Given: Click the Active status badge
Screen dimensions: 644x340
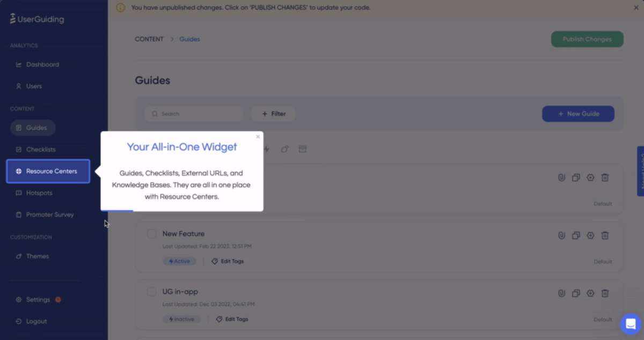Looking at the screenshot, I should [x=179, y=261].
